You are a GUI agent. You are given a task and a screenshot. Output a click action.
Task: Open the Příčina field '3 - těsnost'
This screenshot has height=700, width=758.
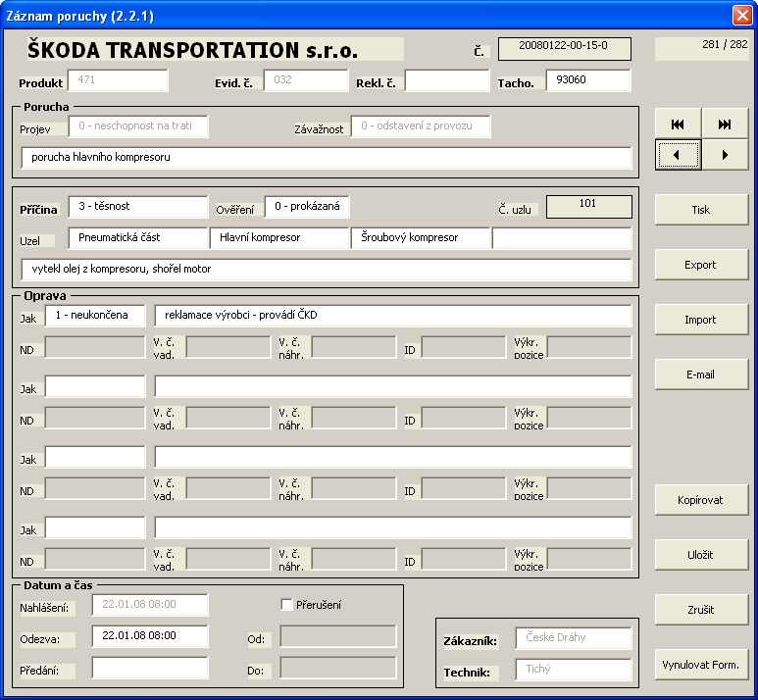138,207
